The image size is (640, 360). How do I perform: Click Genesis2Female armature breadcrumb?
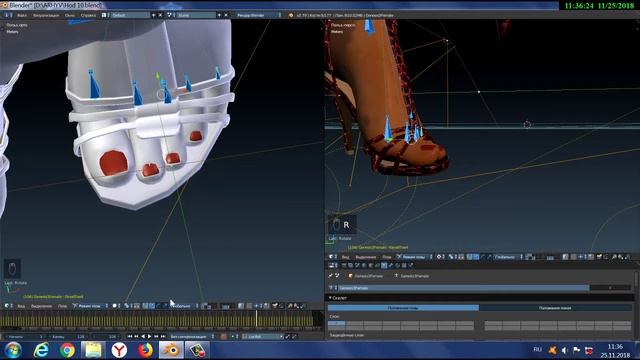coord(411,276)
